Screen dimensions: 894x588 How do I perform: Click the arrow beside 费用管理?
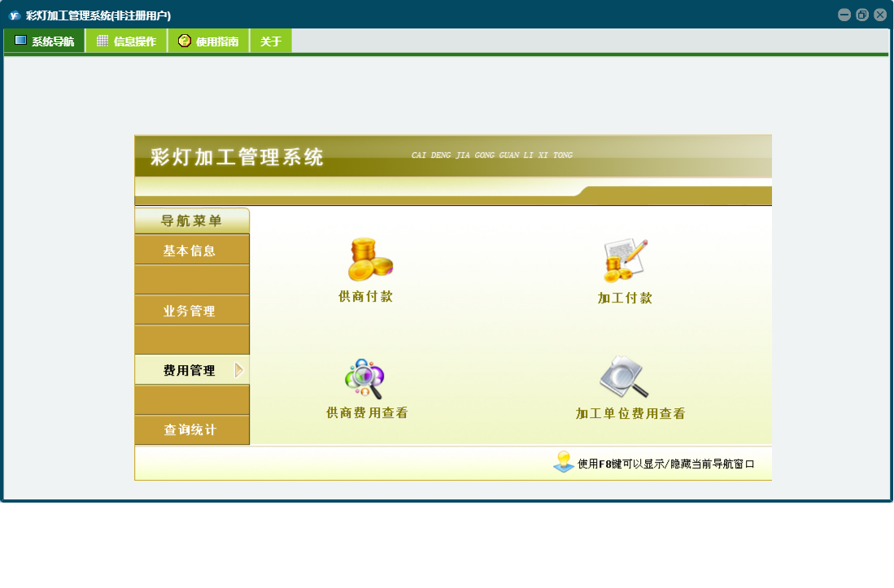pos(239,370)
